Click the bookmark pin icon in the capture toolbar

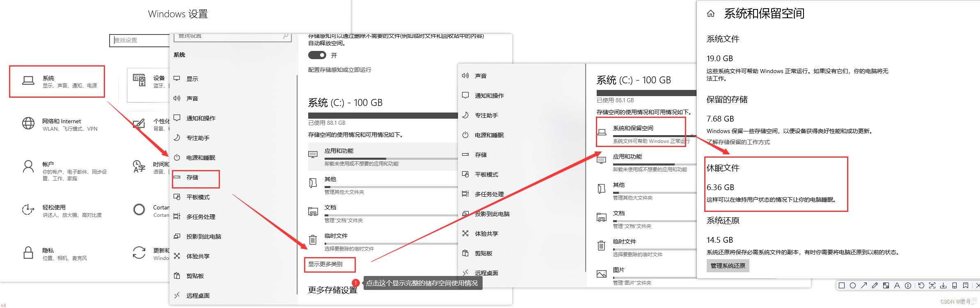coord(966,285)
